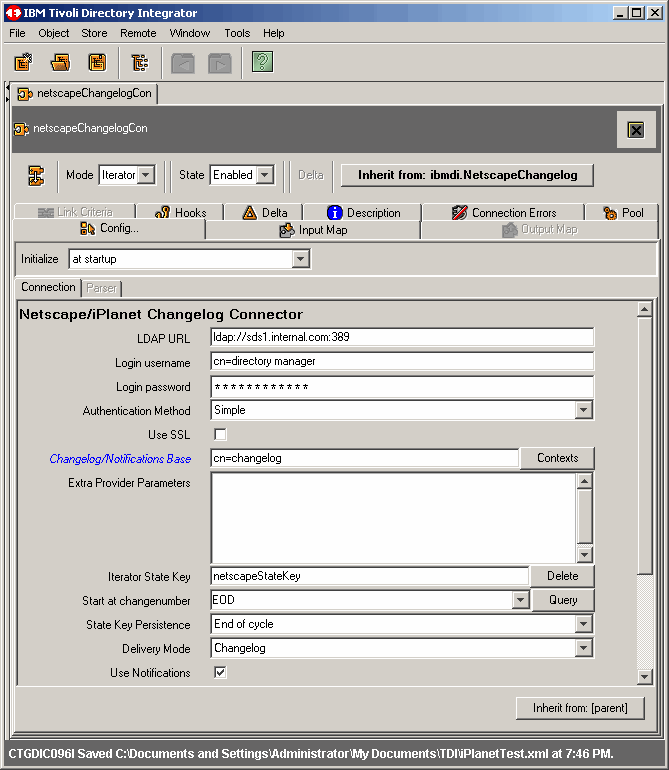The height and width of the screenshot is (770, 669).
Task: Click the connector icon left of Mode
Action: tap(36, 175)
